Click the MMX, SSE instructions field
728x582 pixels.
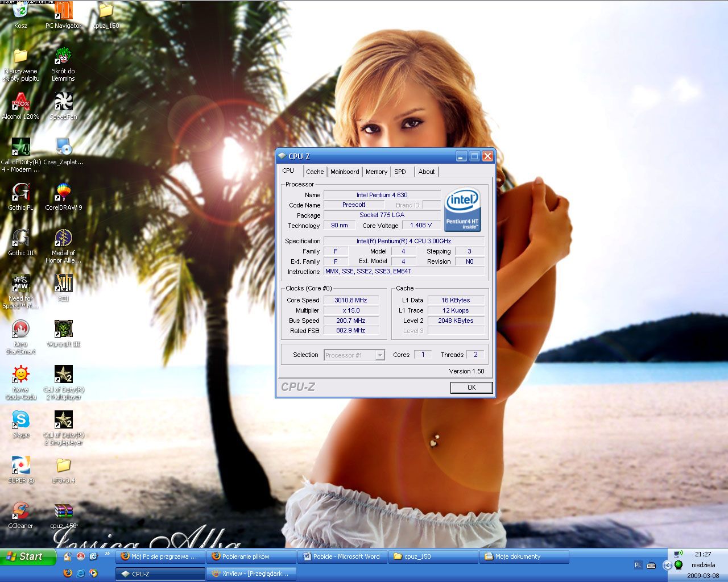click(x=404, y=271)
